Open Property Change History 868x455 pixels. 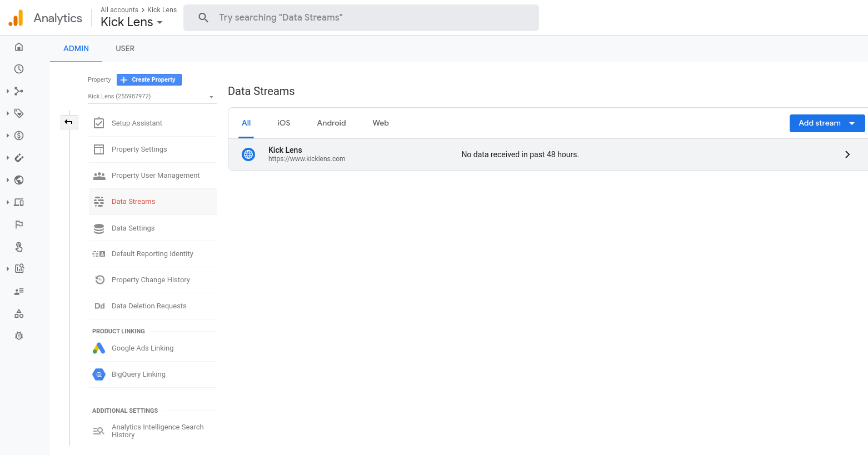pos(151,280)
